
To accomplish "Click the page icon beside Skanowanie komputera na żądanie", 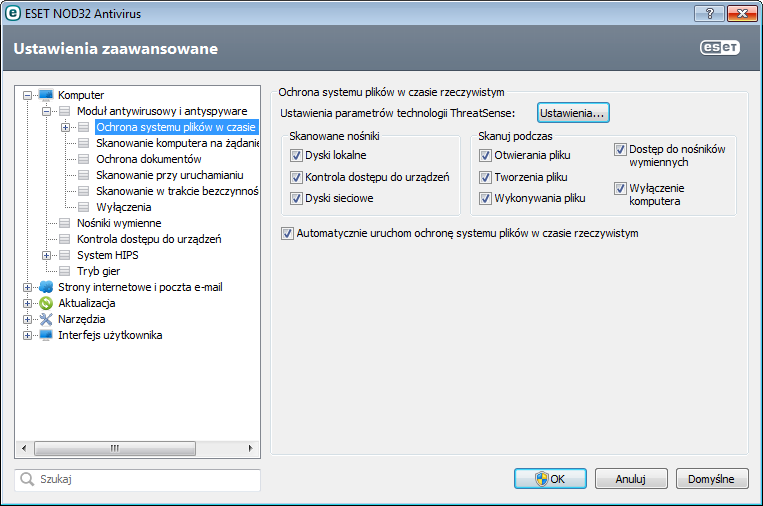I will [x=84, y=143].
